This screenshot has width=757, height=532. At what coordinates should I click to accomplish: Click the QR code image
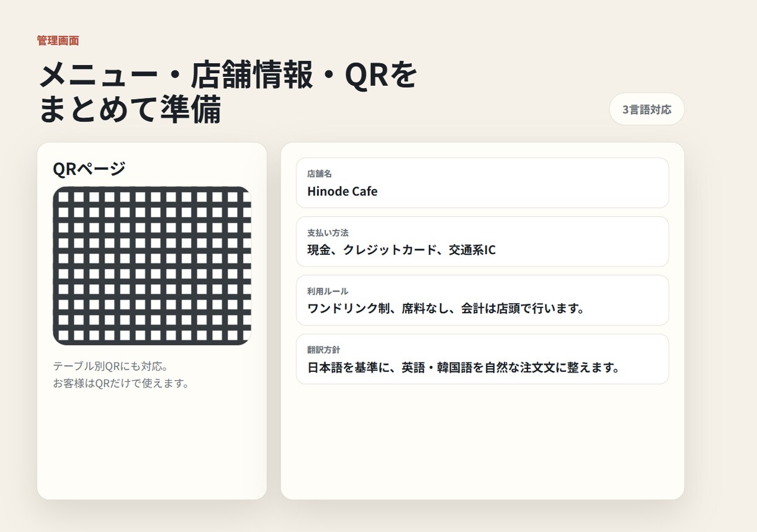tap(152, 265)
